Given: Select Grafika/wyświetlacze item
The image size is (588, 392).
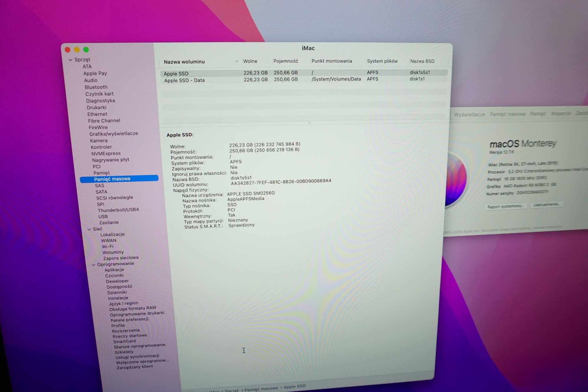Looking at the screenshot, I should tap(113, 134).
